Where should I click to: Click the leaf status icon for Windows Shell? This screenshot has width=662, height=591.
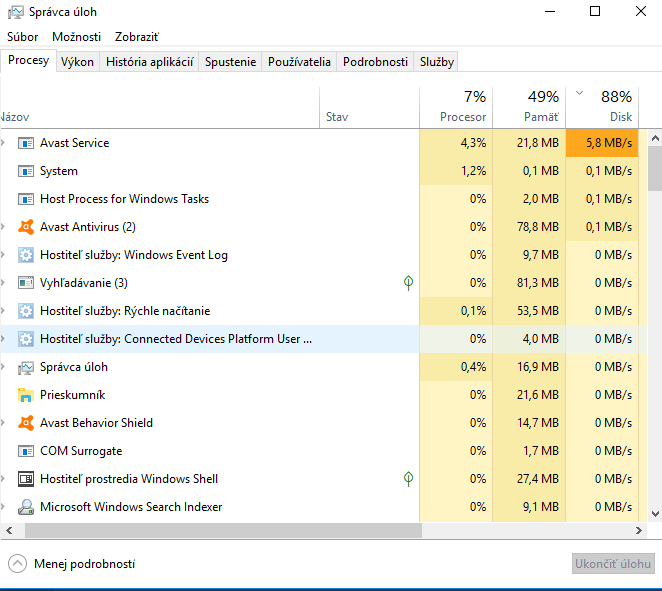(x=408, y=479)
